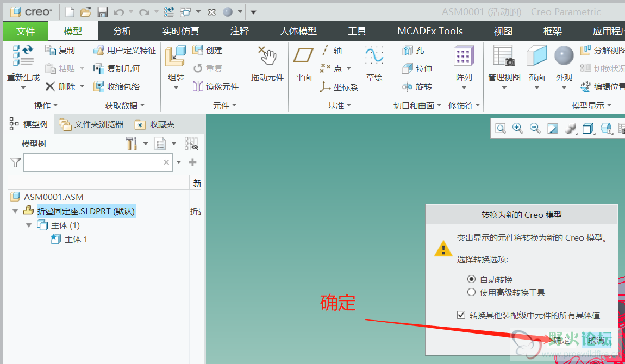Save the model with the floppy disk icon
This screenshot has height=364, width=625.
pyautogui.click(x=102, y=12)
